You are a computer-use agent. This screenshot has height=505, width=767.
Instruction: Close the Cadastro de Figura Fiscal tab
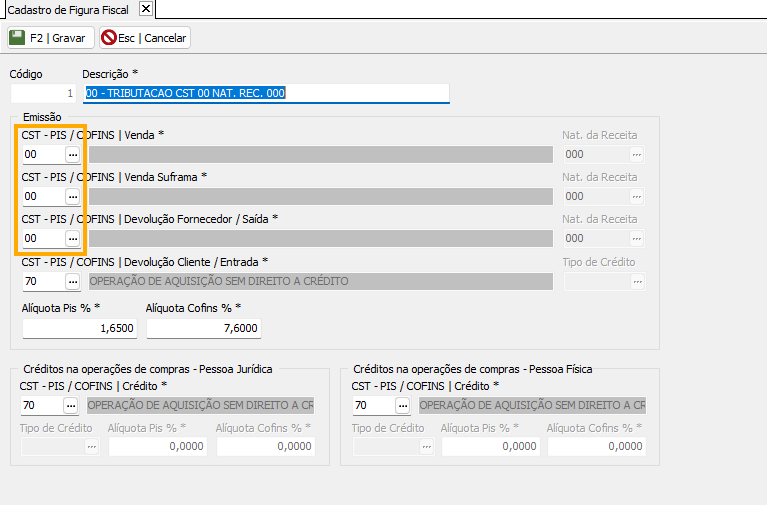(x=146, y=9)
